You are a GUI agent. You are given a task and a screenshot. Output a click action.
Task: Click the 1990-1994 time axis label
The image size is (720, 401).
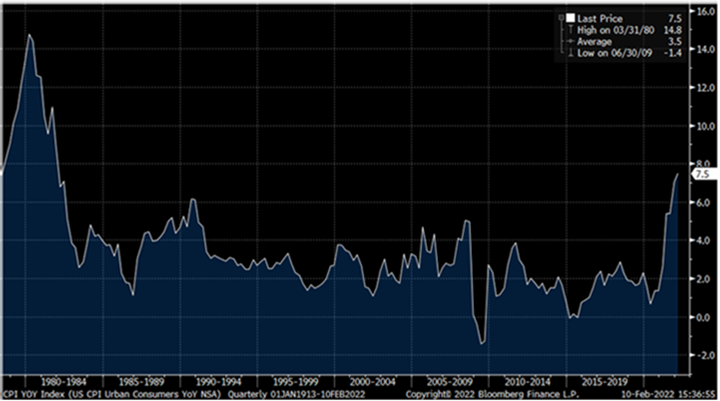click(x=216, y=381)
